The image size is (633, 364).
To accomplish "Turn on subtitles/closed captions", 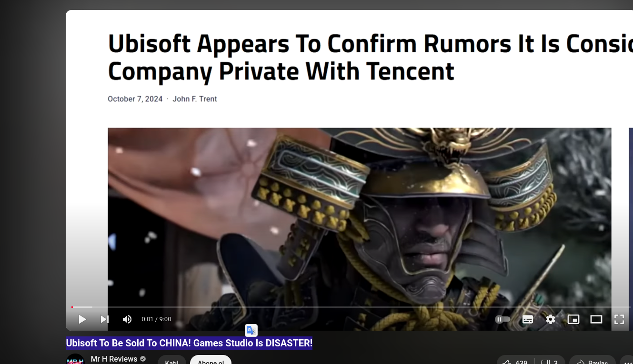I will click(x=528, y=319).
